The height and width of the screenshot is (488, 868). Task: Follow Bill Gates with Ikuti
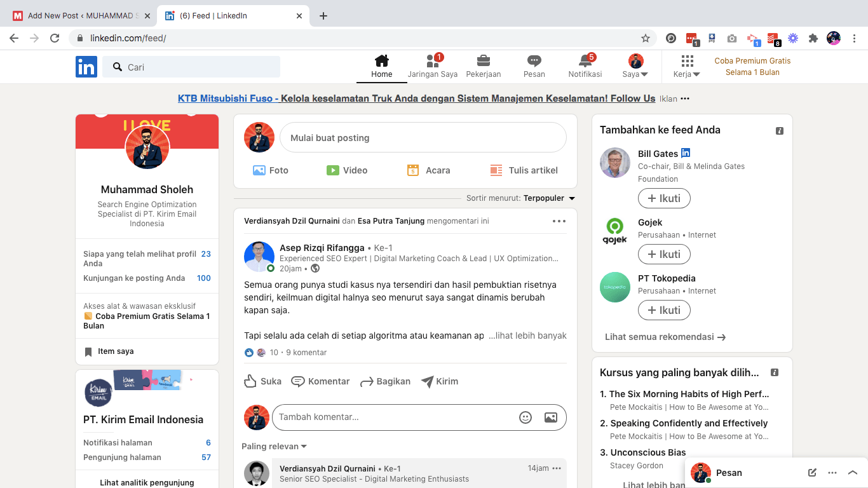(664, 198)
